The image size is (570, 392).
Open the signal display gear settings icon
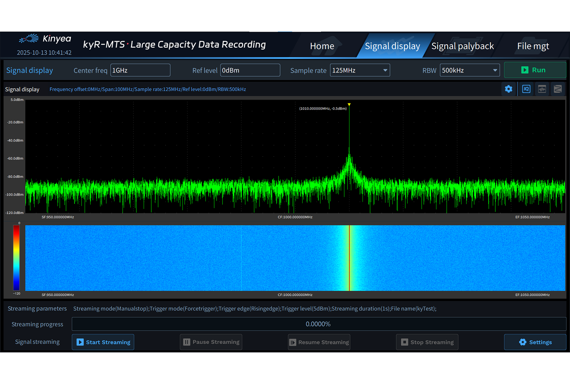[x=509, y=89]
